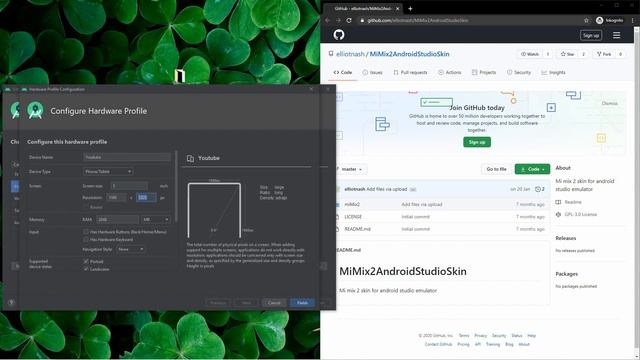Reload the GitHub page
Viewport: 640px width, 360px height.
tap(349, 20)
